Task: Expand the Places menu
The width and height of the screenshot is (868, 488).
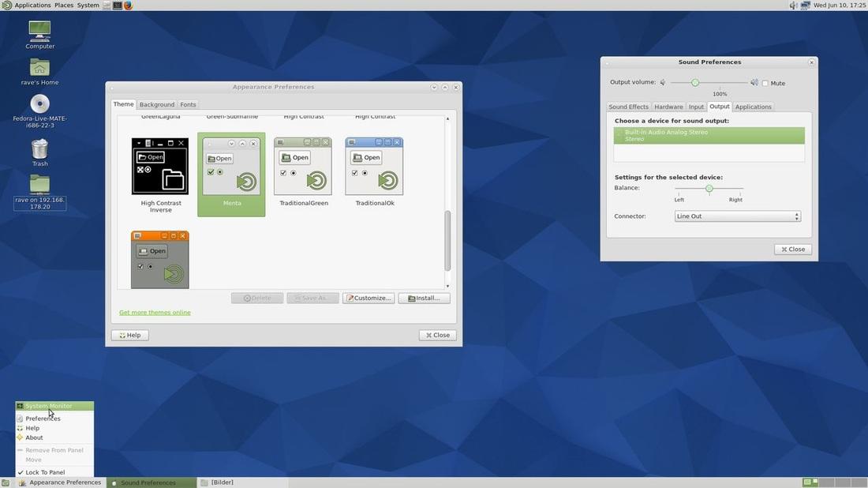Action: click(64, 5)
